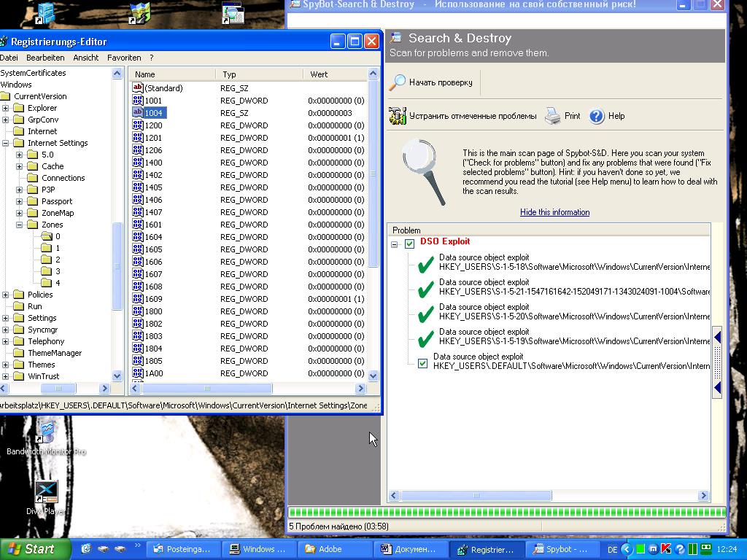Expand the ZoneMap registry key

pos(20,213)
